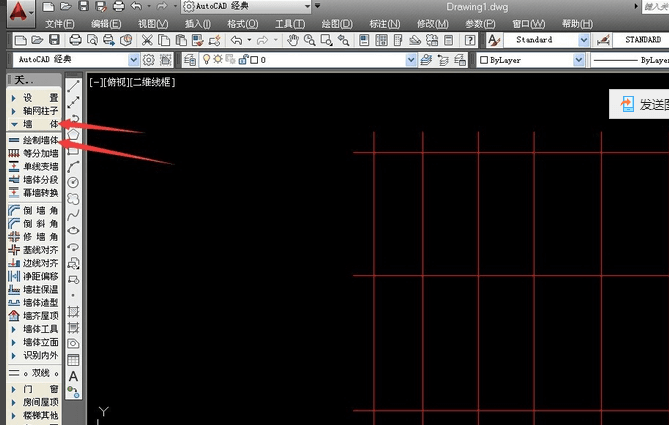Open the 文件(F) menu

[60, 24]
